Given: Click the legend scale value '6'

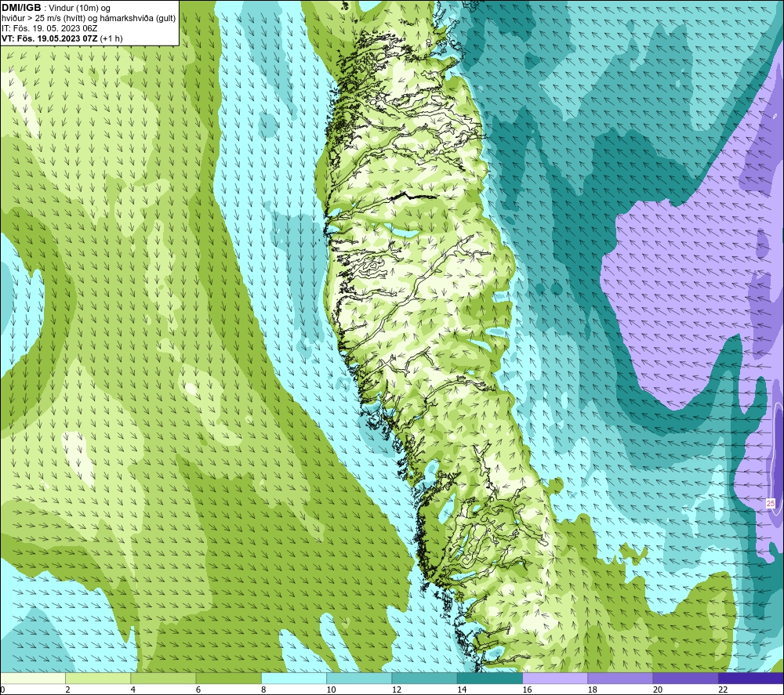Looking at the screenshot, I should pos(198,690).
